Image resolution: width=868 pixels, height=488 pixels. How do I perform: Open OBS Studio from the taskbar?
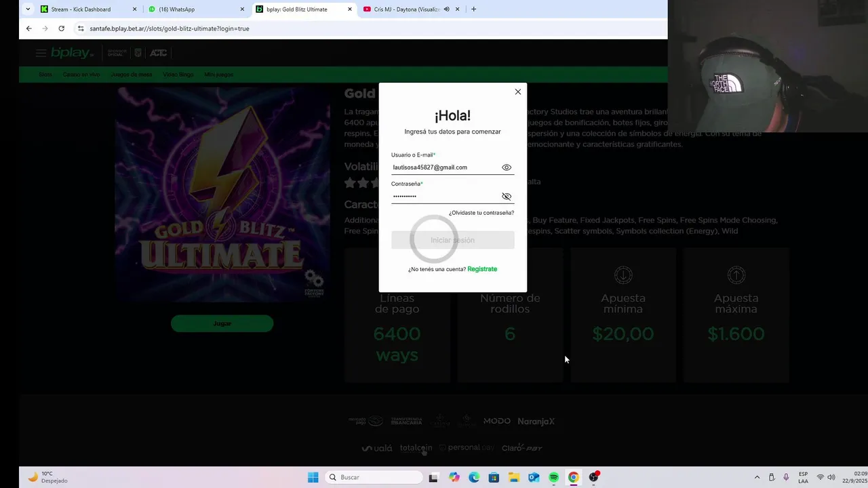point(594,477)
